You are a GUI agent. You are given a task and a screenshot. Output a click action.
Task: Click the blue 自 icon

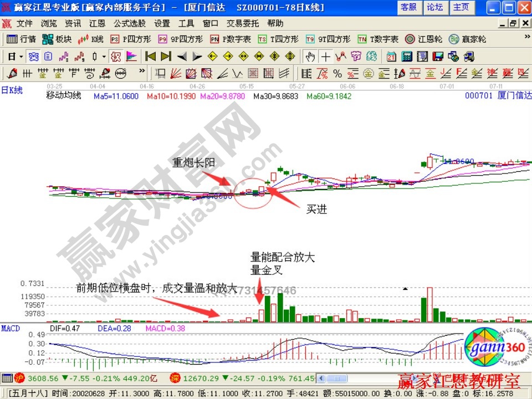[x=48, y=57]
